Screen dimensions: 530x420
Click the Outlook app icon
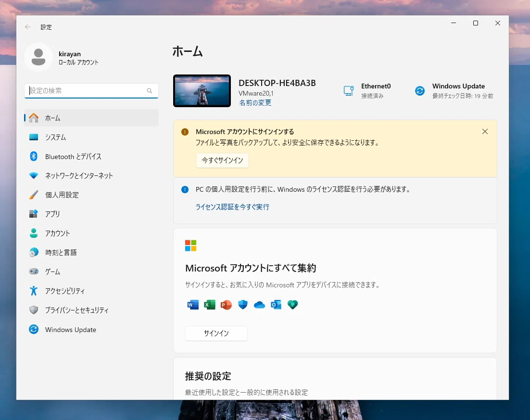[276, 305]
